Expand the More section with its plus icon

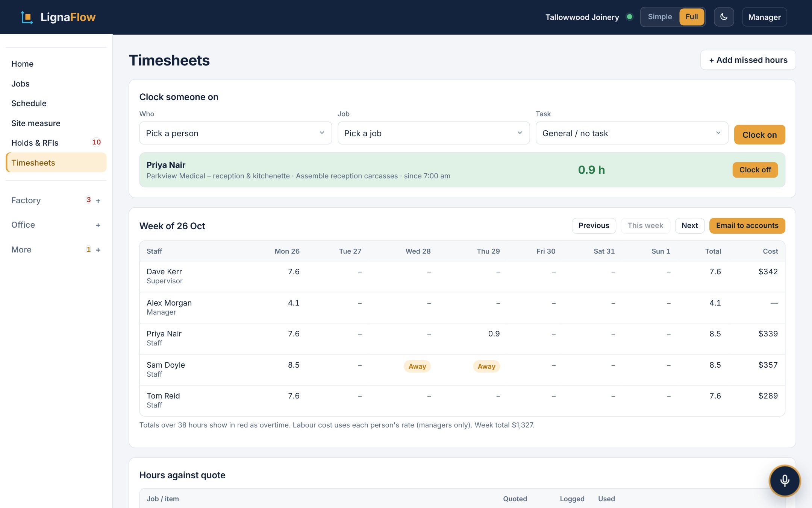tap(98, 250)
